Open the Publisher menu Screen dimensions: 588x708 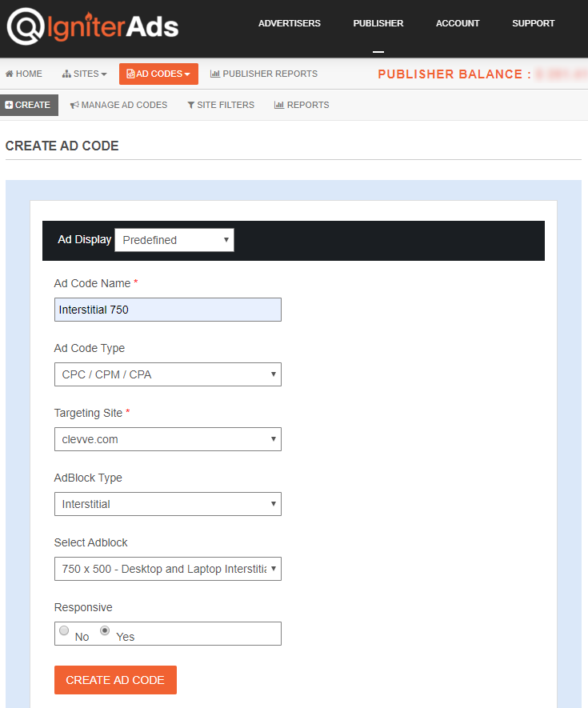click(x=378, y=23)
